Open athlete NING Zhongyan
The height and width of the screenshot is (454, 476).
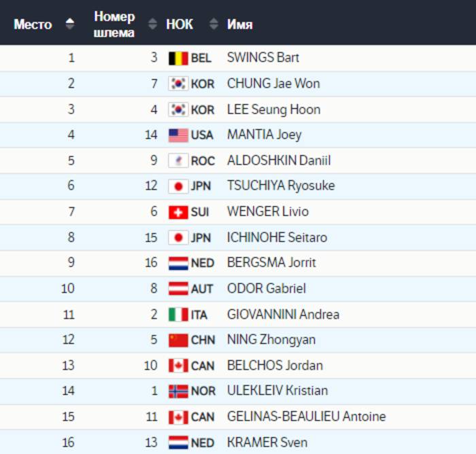click(271, 340)
